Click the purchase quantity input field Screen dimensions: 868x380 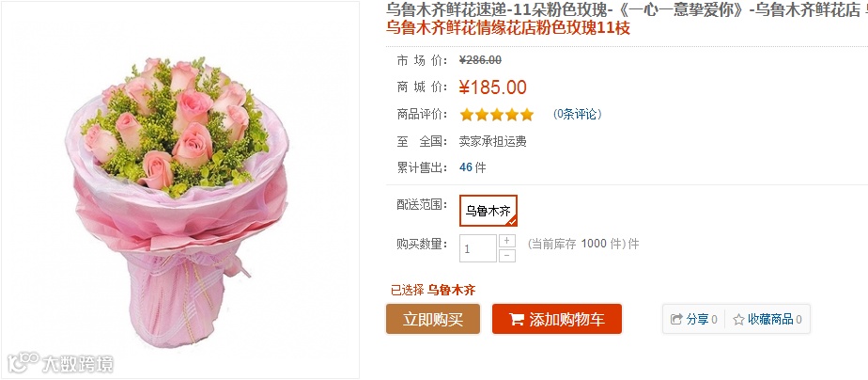(x=478, y=248)
